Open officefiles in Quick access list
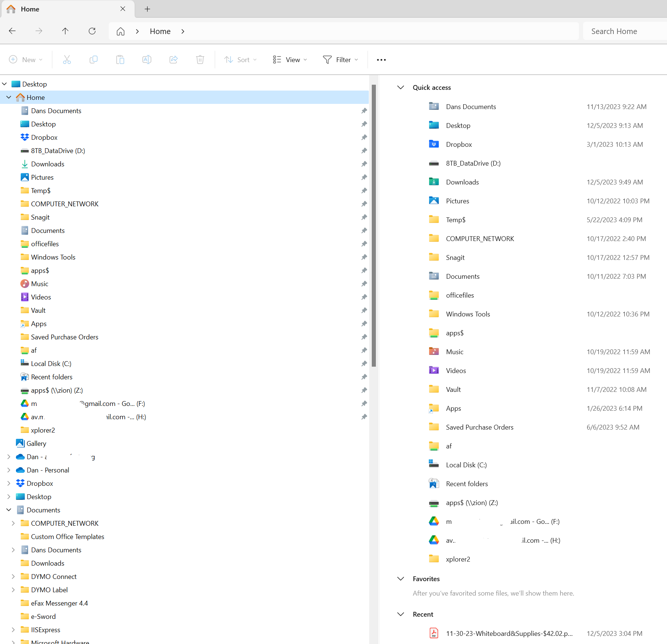Image resolution: width=667 pixels, height=644 pixels. 460,295
